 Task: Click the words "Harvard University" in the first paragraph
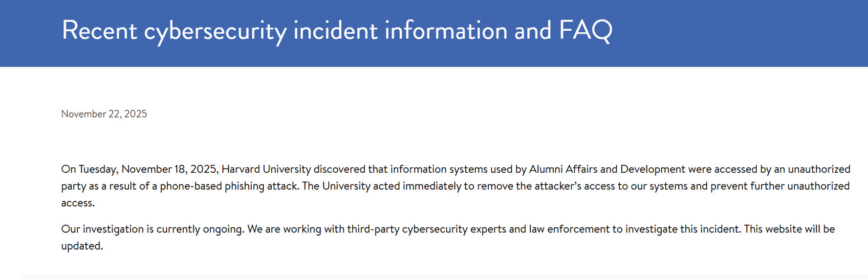(x=266, y=169)
